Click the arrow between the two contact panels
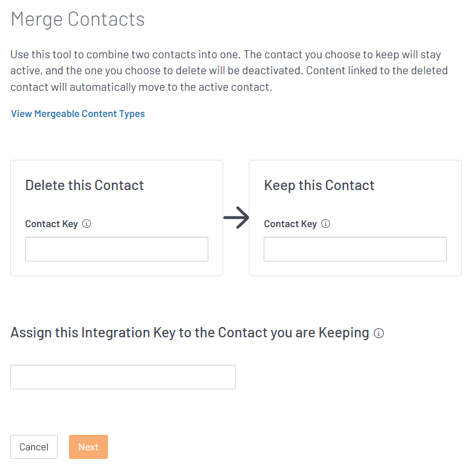 [x=236, y=218]
